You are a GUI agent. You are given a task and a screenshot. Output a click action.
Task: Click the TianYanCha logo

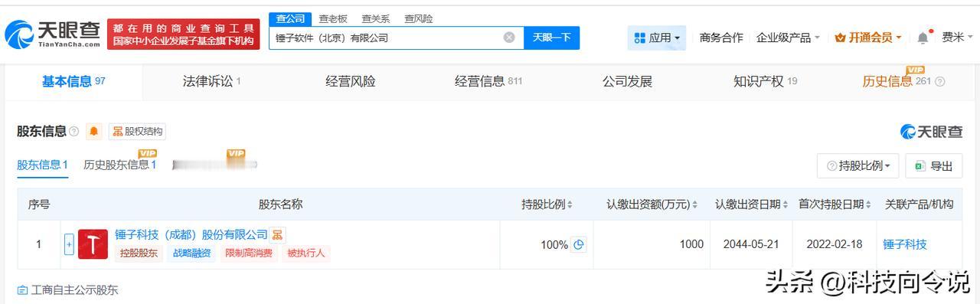(52, 34)
